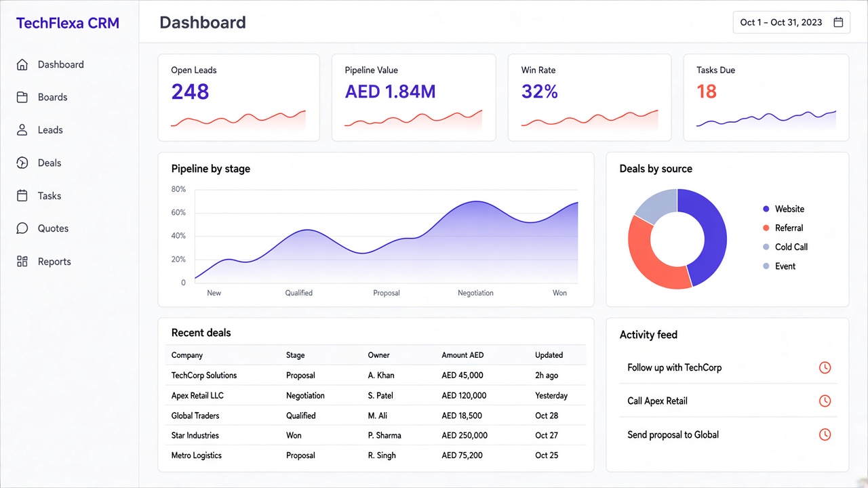Click the Tasks calendar icon in sidebar

pyautogui.click(x=22, y=196)
